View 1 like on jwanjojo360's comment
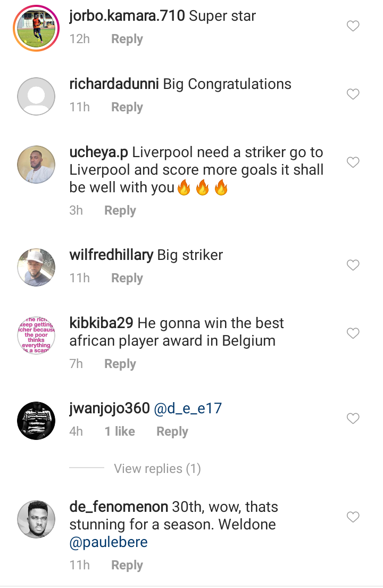The height and width of the screenshot is (588, 383). [x=120, y=431]
